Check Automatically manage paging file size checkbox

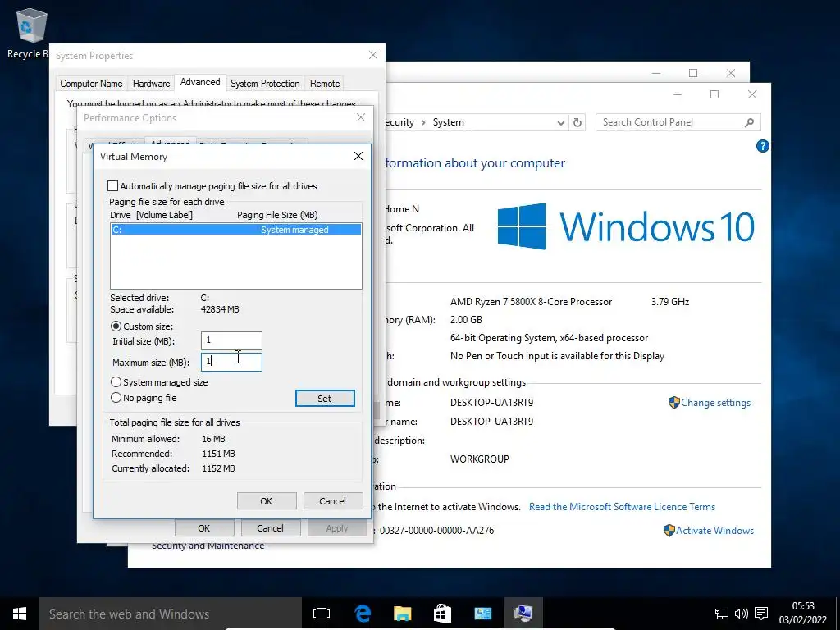pyautogui.click(x=113, y=186)
